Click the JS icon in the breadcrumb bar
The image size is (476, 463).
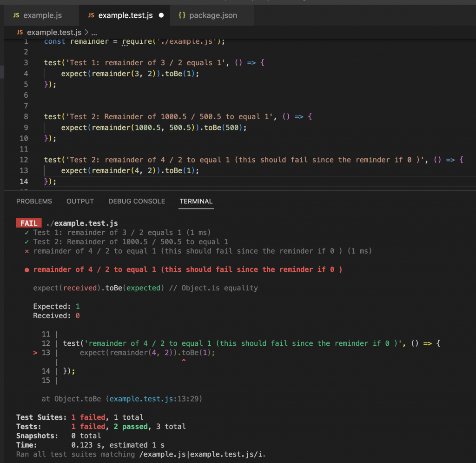[x=20, y=33]
